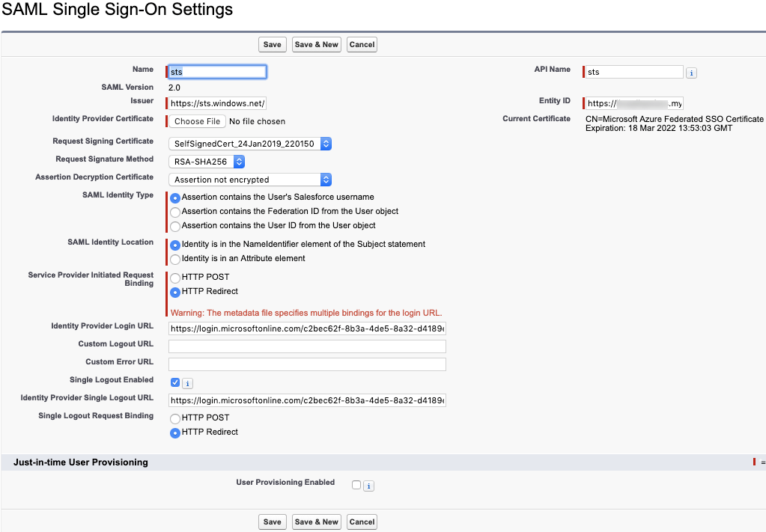Click Choose File for Identity Provider Certificate
The width and height of the screenshot is (766, 532).
coord(197,121)
